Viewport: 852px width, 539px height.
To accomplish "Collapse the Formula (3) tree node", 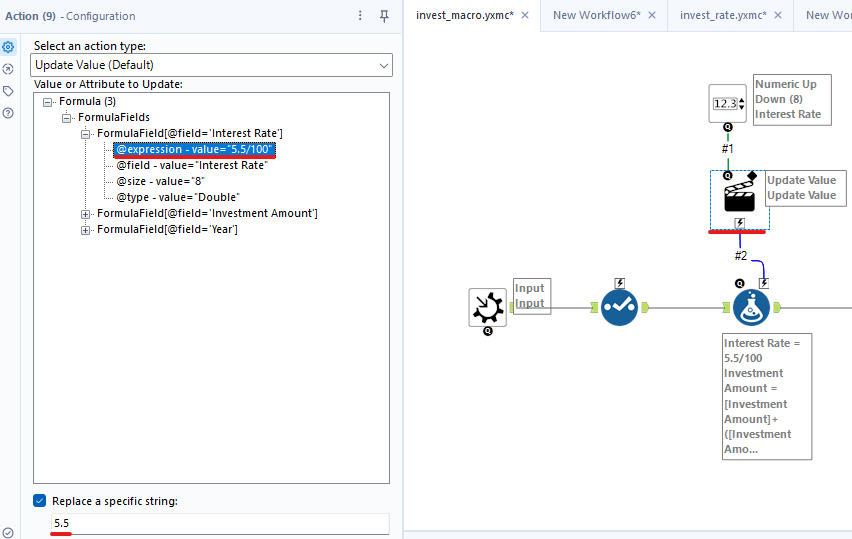I will [x=47, y=102].
